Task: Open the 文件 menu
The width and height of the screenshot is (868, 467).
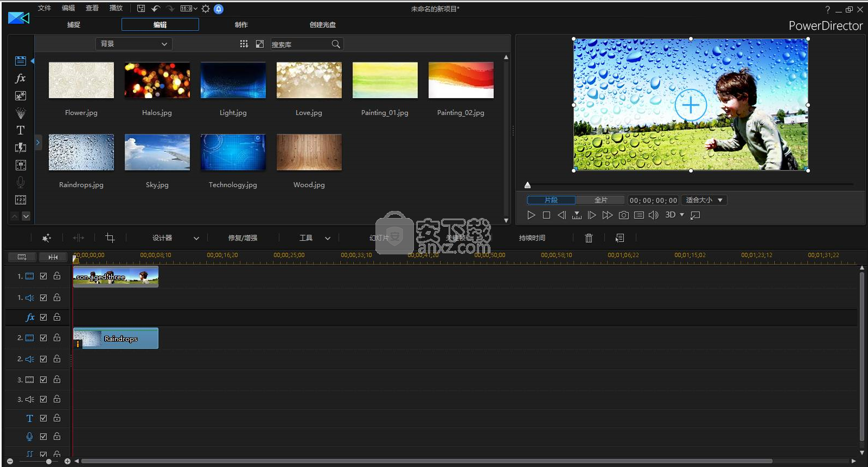Action: (44, 8)
